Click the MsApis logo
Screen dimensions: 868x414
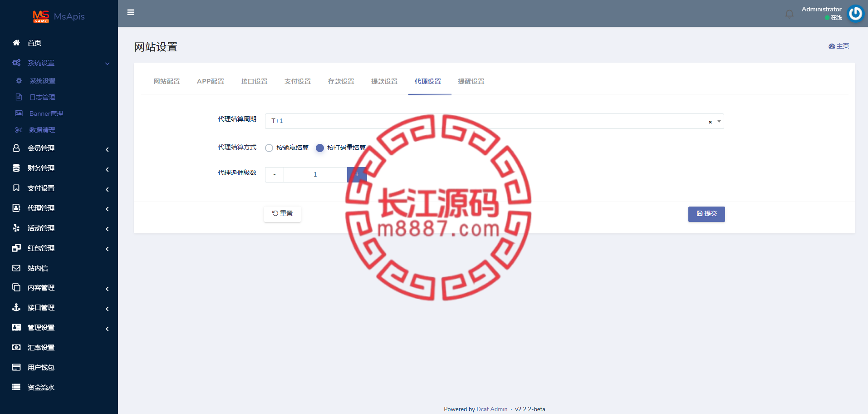(59, 16)
